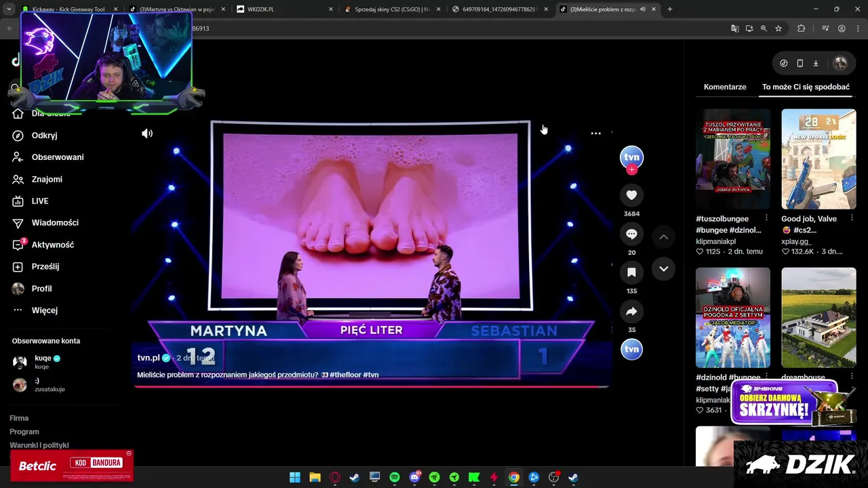Open the #tuszolbungee recommended video thumbnail

pos(733,159)
